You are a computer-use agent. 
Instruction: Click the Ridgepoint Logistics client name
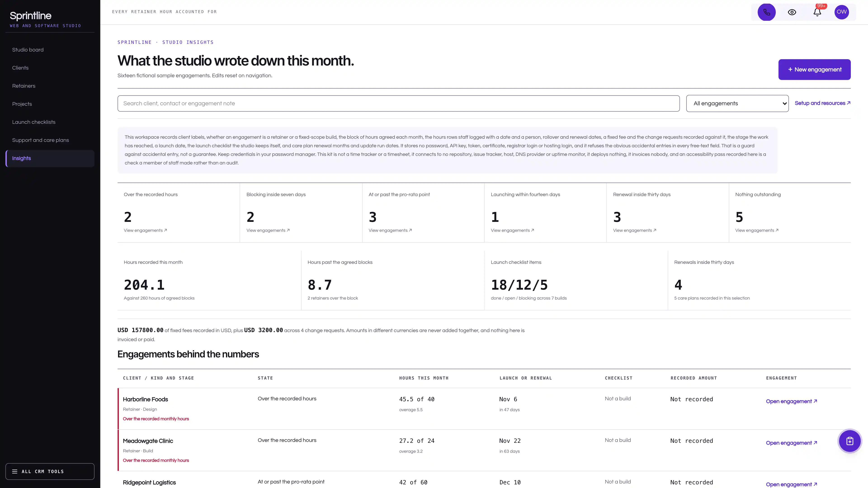[x=149, y=483]
